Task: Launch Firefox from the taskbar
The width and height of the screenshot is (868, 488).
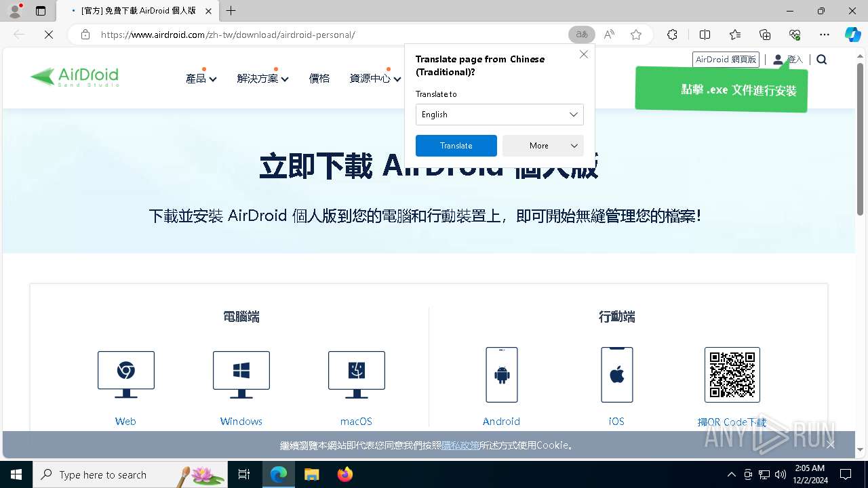Action: [x=345, y=474]
